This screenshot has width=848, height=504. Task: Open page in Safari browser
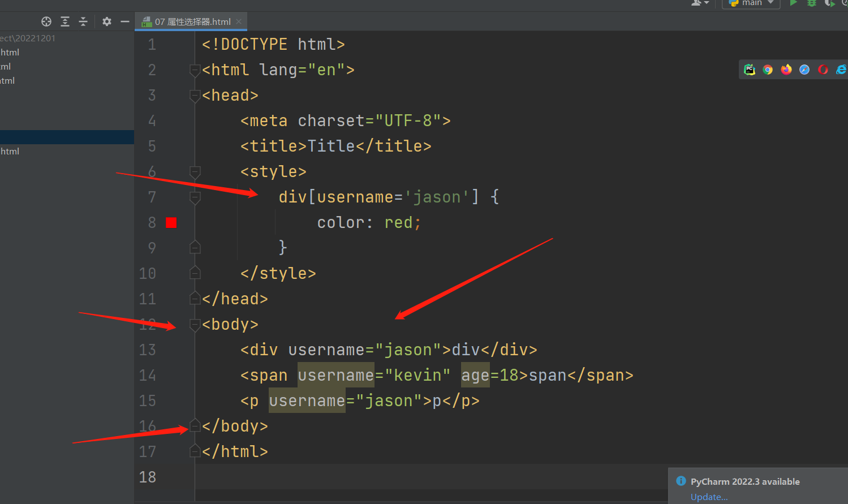[804, 70]
